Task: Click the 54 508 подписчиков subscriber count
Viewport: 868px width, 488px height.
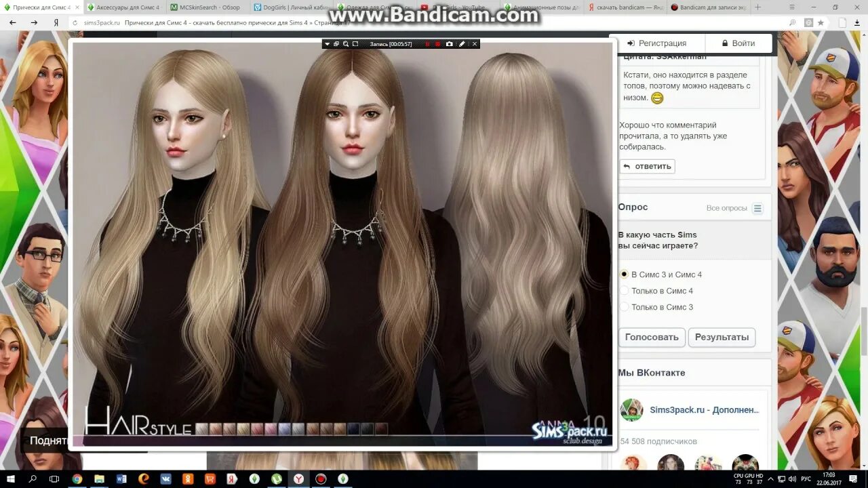Action: click(658, 441)
